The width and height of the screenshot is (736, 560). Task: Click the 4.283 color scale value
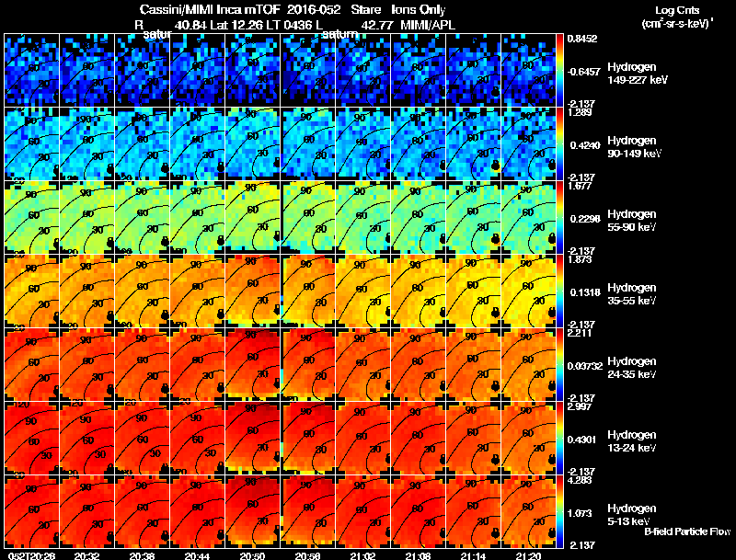(580, 480)
